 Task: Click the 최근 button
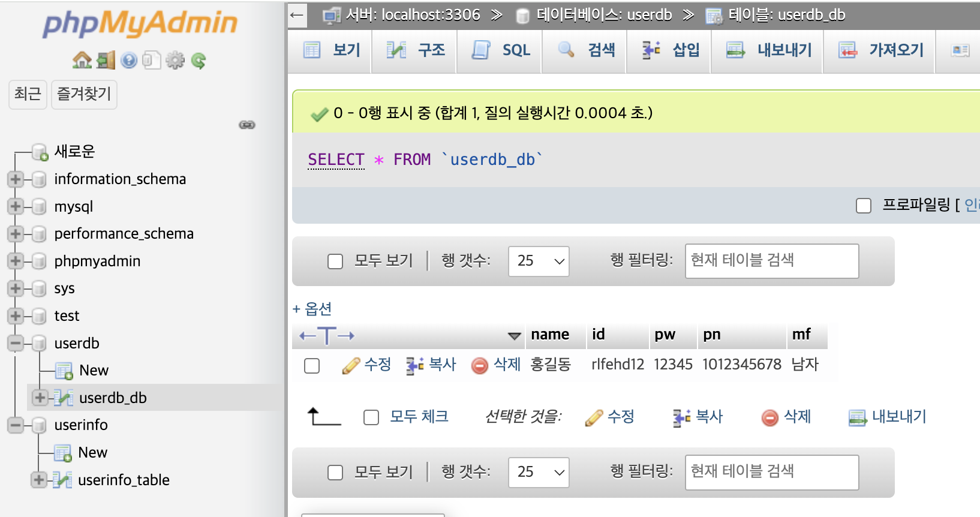28,94
